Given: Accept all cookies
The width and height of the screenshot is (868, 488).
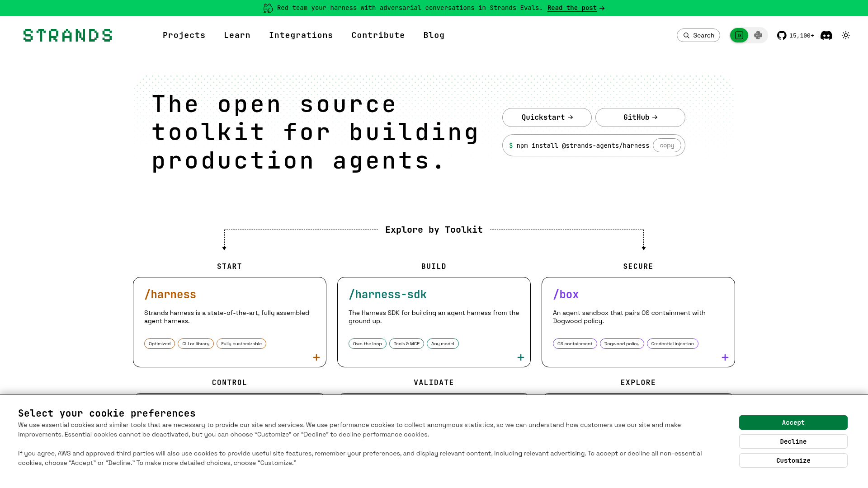Looking at the screenshot, I should pyautogui.click(x=793, y=422).
